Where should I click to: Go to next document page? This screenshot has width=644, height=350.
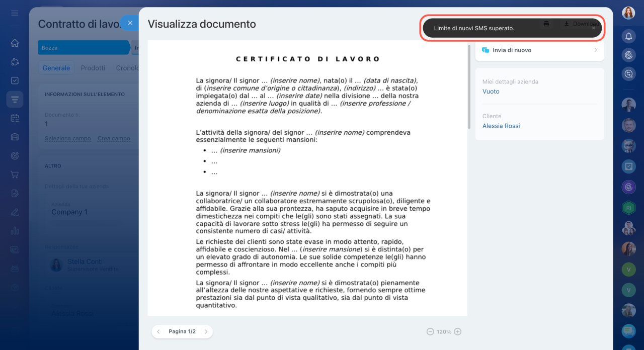pos(205,332)
